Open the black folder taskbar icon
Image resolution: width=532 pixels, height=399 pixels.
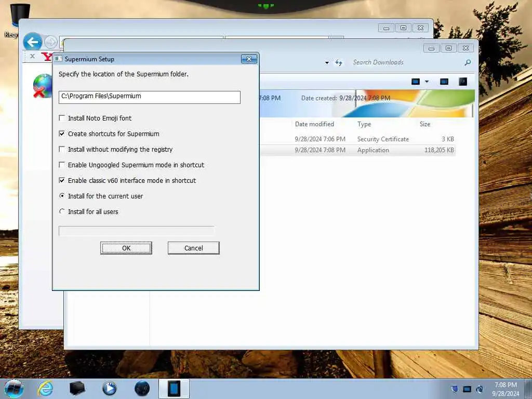tap(77, 389)
